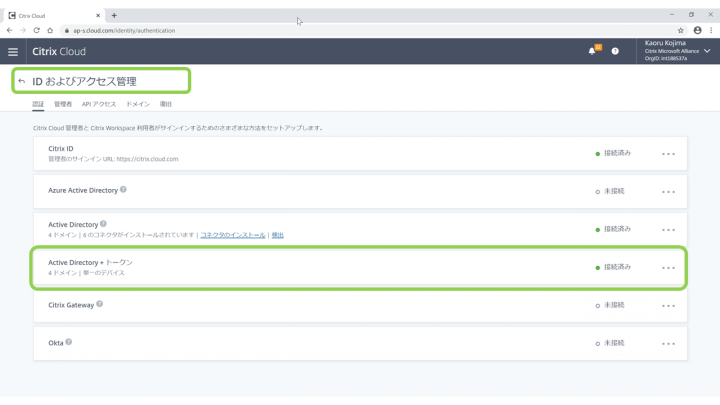The image size is (720, 405).
Task: Click the コネクタのインストール link
Action: 233,235
